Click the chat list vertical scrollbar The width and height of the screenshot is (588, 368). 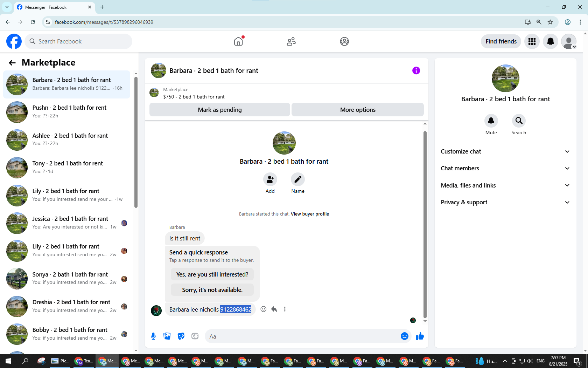point(136,142)
